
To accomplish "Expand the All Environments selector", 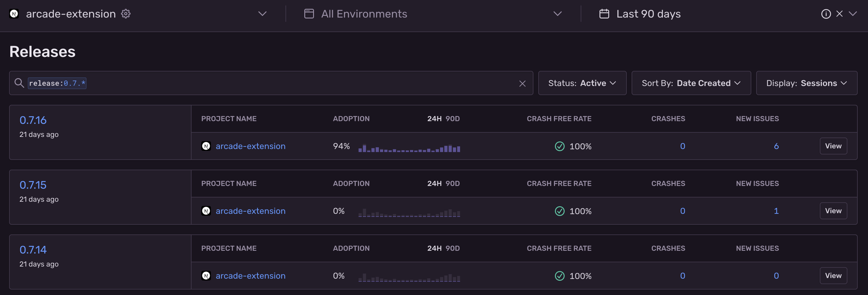I will pos(557,14).
